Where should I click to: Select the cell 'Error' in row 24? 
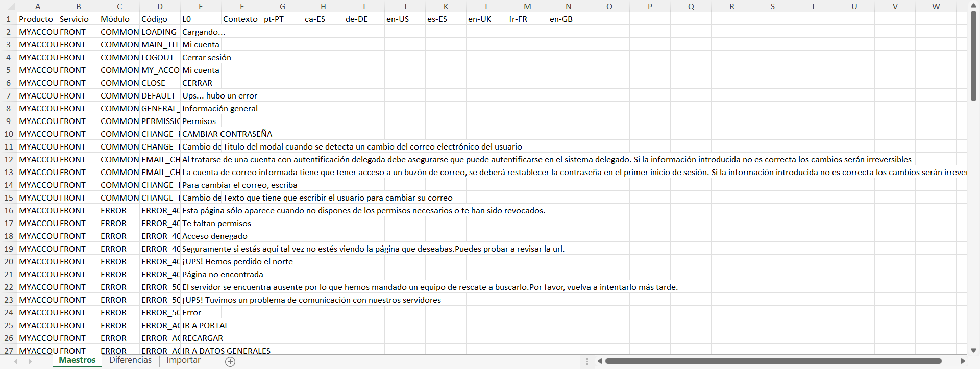tap(201, 312)
